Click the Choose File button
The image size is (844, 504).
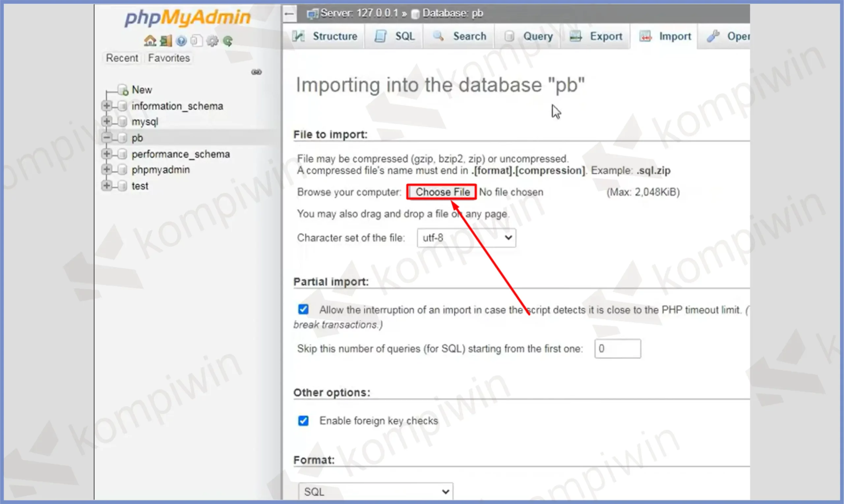tap(442, 192)
